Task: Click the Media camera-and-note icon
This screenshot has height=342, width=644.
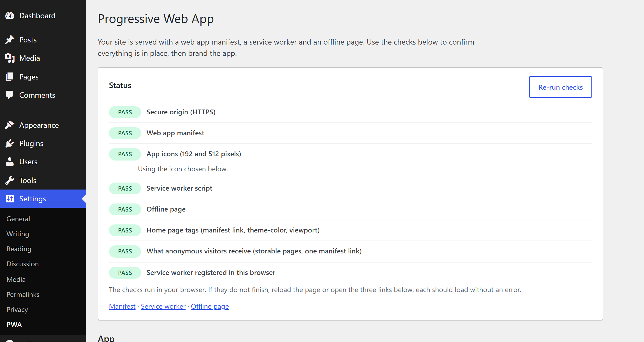Action: click(x=10, y=58)
